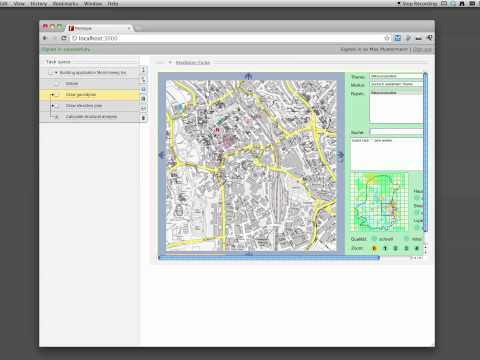Screen dimensions: 480x360
Task: Tick the Show elevation plan checkbox
Action: pyautogui.click(x=57, y=106)
